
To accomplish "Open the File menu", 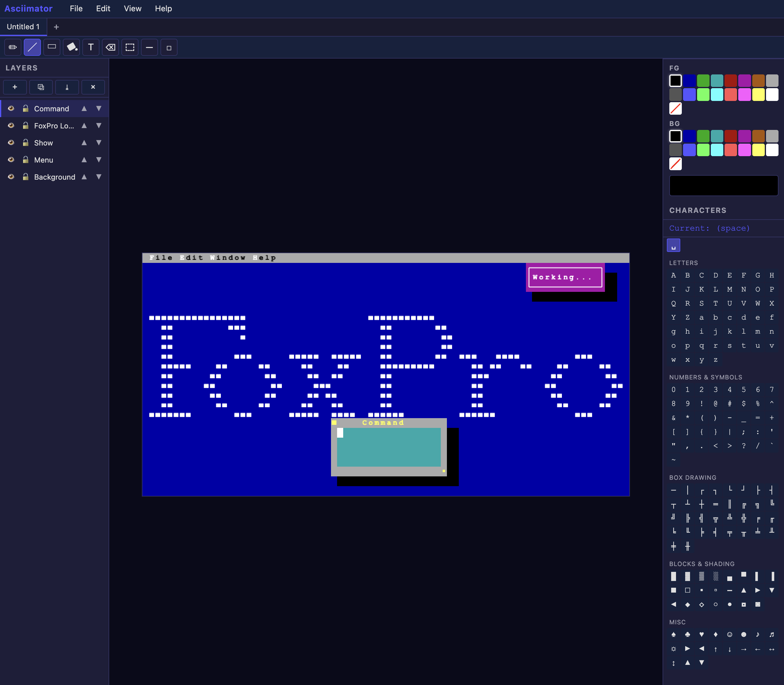I will click(76, 9).
